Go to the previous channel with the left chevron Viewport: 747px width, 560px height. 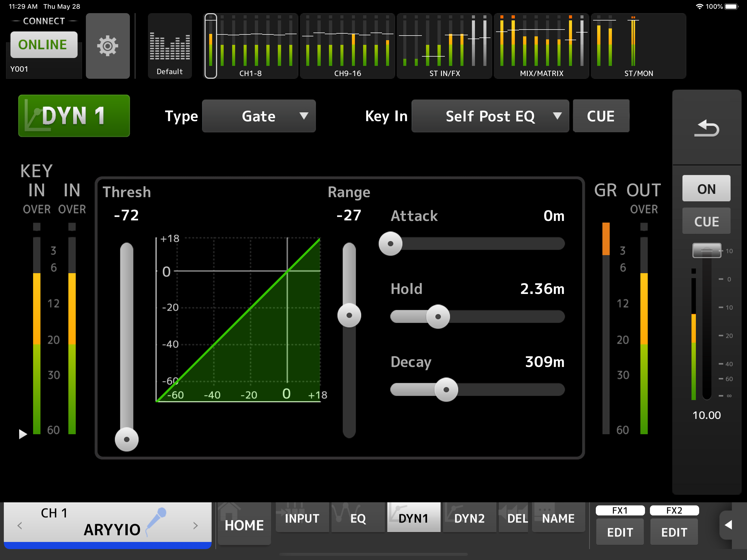pos(20,526)
